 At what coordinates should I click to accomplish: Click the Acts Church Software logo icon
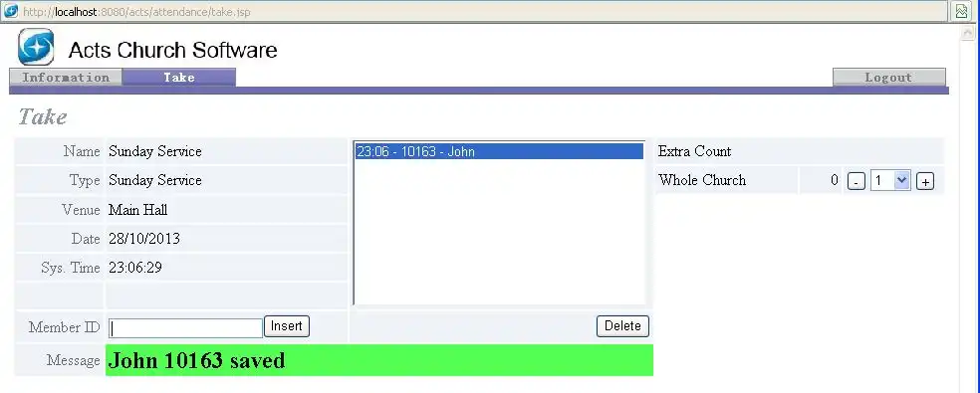(x=36, y=47)
